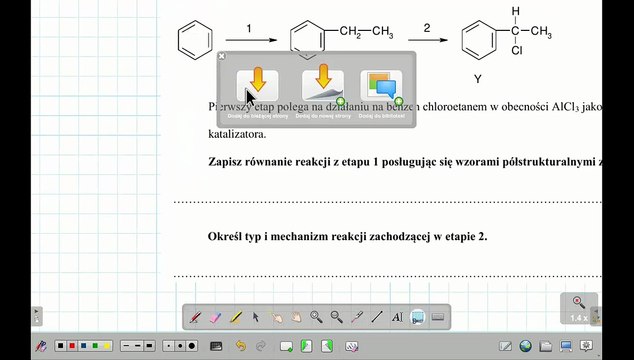Switch to Board mode icon
Image resolution: width=634 pixels, height=360 pixels.
(x=505, y=346)
